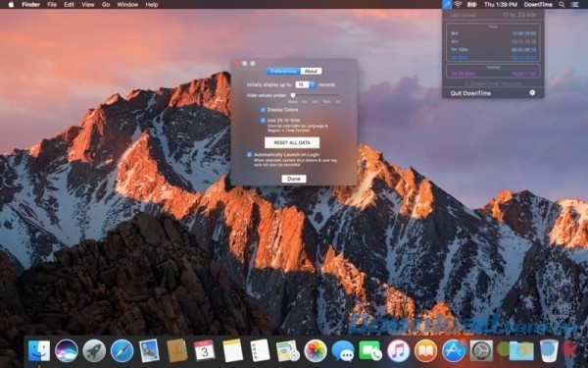The width and height of the screenshot is (588, 368).
Task: Click the battery status icon
Action: (471, 5)
